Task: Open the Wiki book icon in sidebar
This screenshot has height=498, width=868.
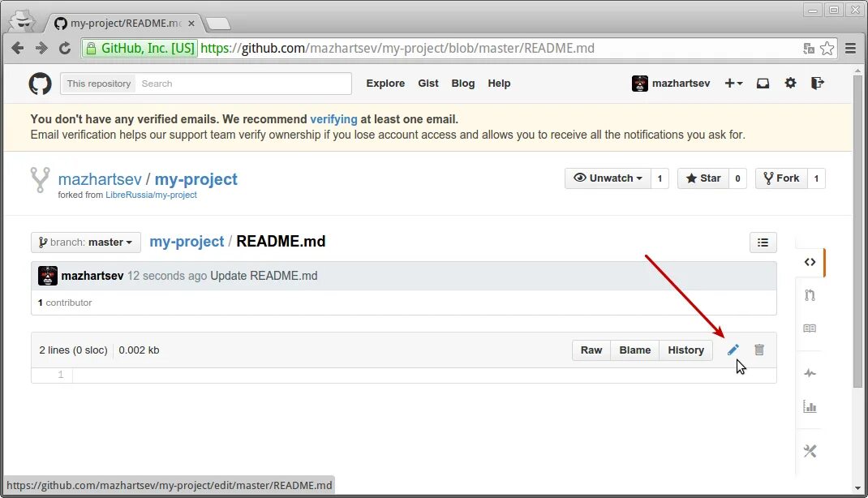Action: pyautogui.click(x=810, y=328)
